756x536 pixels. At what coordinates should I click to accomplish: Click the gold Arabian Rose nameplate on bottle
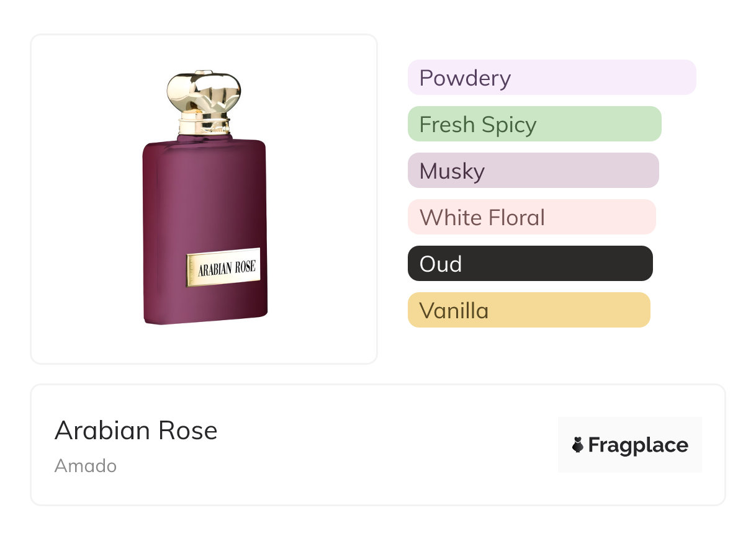pos(223,267)
